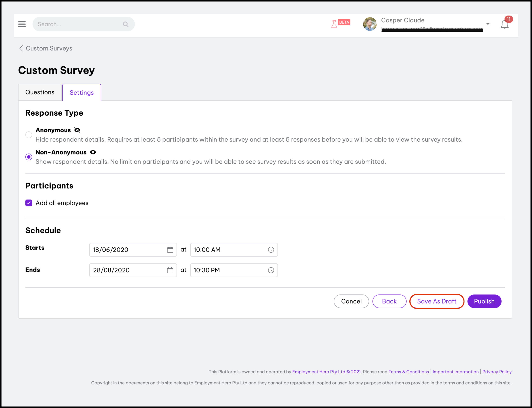
Task: Switch to the Questions tab
Action: click(40, 92)
